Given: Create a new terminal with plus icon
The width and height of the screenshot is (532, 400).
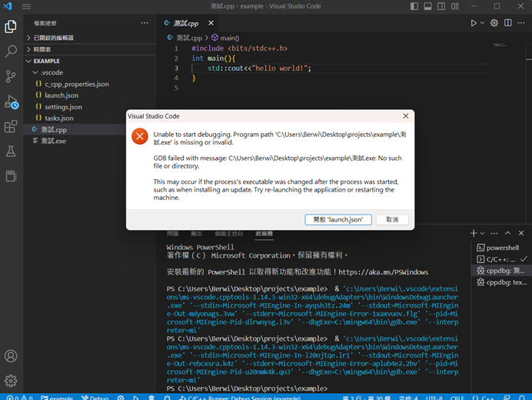Looking at the screenshot, I should (x=474, y=233).
